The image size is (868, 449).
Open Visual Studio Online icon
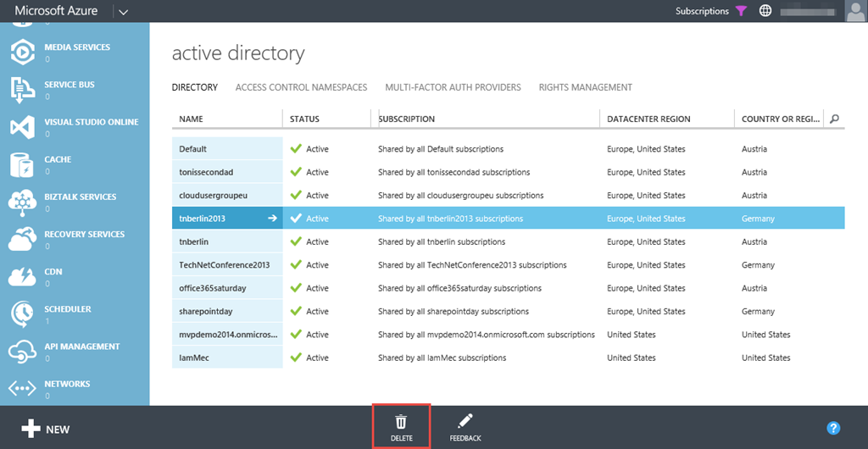coord(22,127)
